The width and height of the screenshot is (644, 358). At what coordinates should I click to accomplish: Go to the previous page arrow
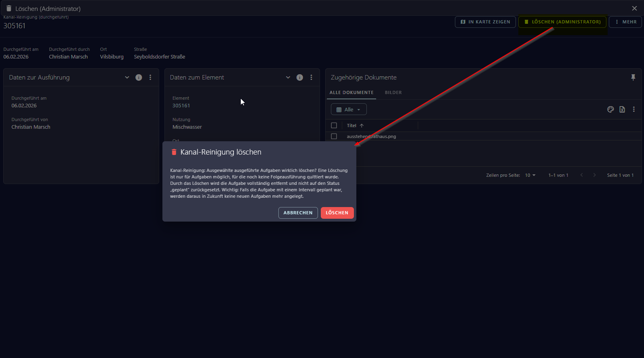(x=581, y=175)
